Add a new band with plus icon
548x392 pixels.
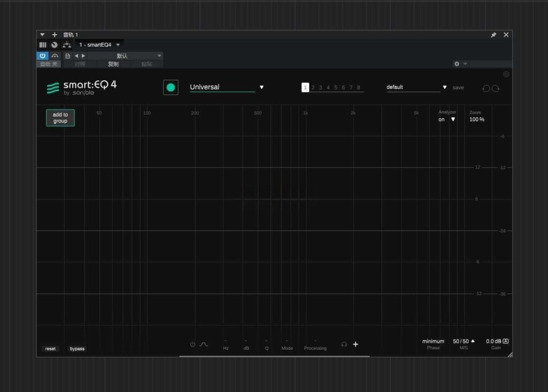355,344
